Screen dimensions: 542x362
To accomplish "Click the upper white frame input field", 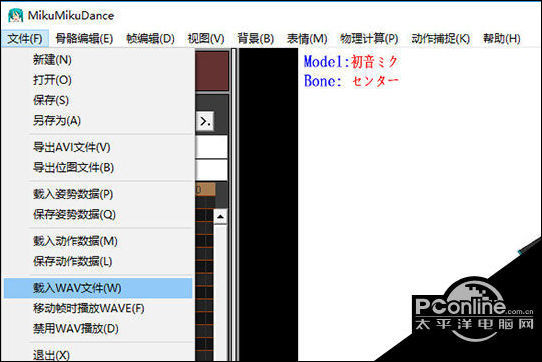I will [x=212, y=146].
